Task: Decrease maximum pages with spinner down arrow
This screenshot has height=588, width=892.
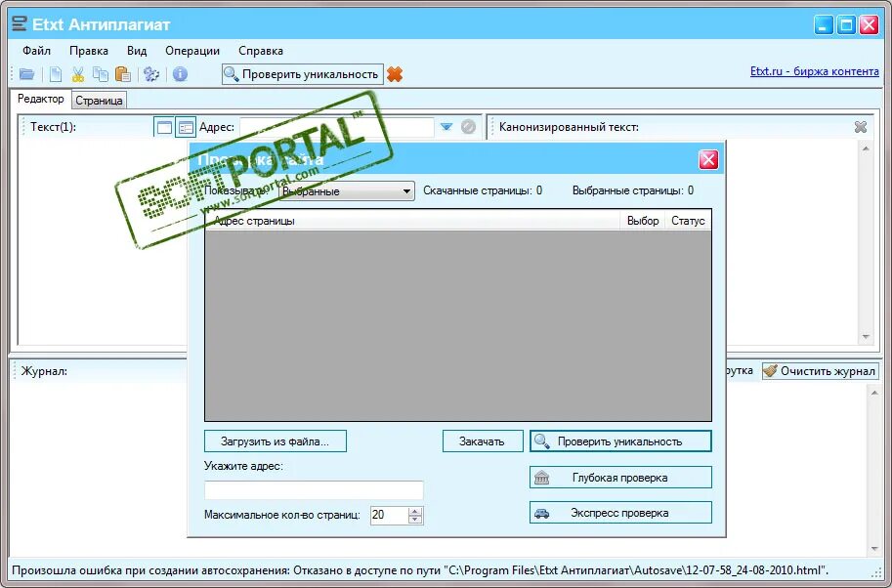Action: [415, 520]
